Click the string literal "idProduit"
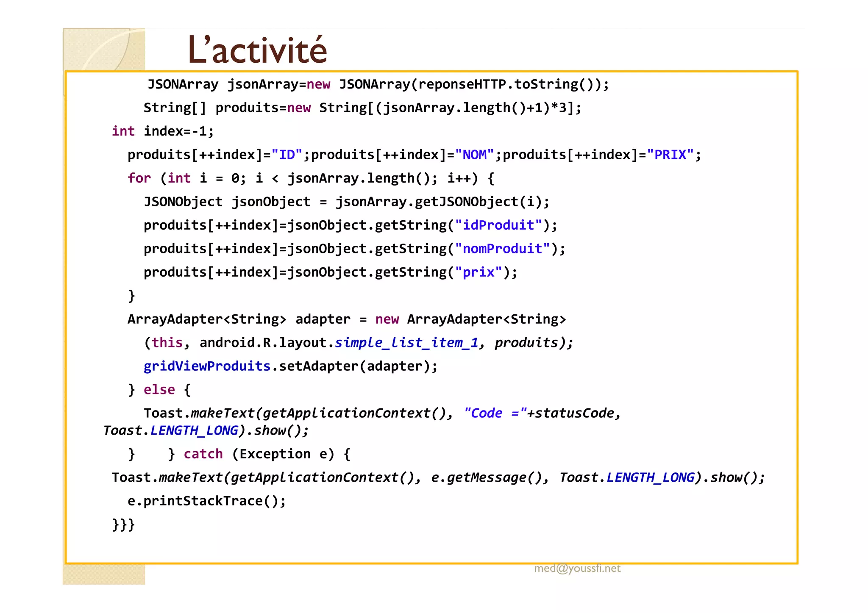 pyautogui.click(x=498, y=225)
